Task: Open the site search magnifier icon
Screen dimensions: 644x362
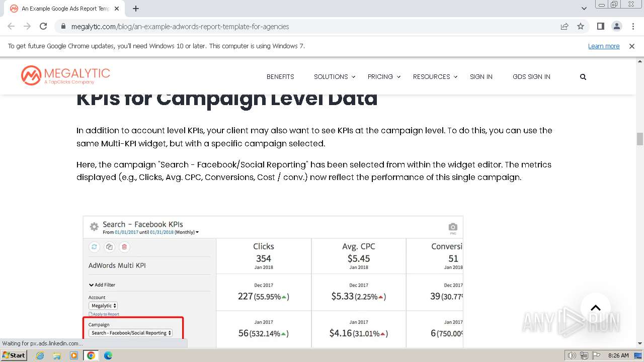Action: point(583,77)
